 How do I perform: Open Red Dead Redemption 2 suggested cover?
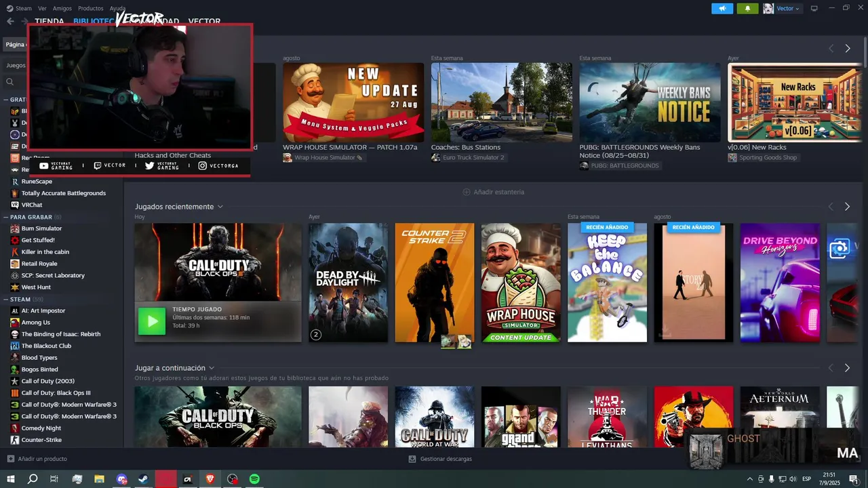coord(694,417)
